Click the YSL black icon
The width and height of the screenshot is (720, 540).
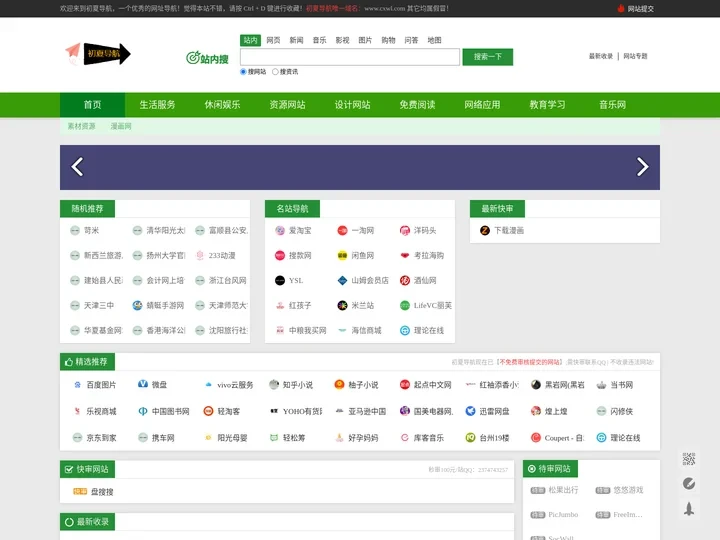280,280
